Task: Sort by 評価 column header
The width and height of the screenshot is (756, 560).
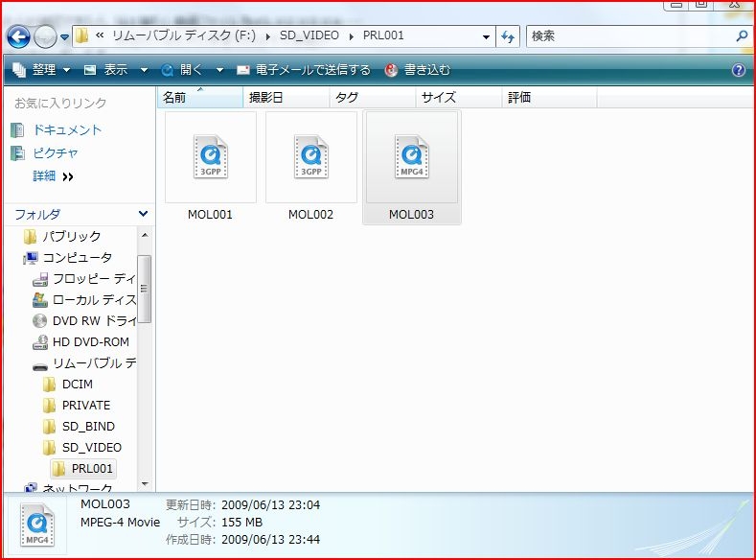Action: [x=549, y=98]
